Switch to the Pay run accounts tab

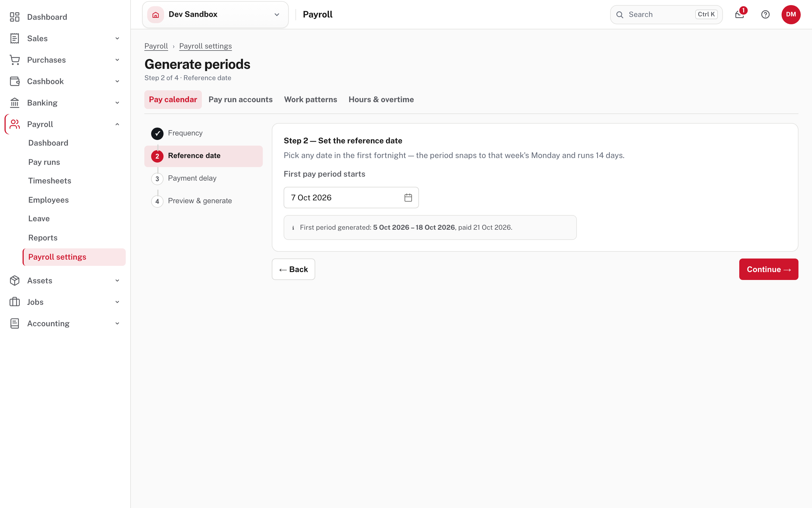pos(240,99)
